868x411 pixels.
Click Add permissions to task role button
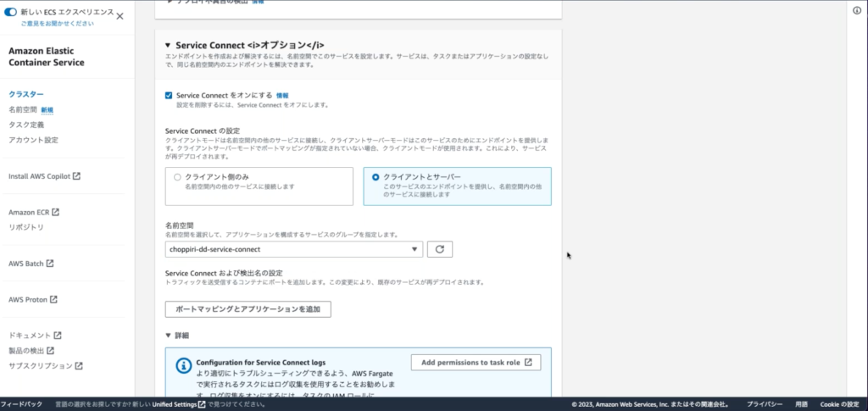(476, 363)
